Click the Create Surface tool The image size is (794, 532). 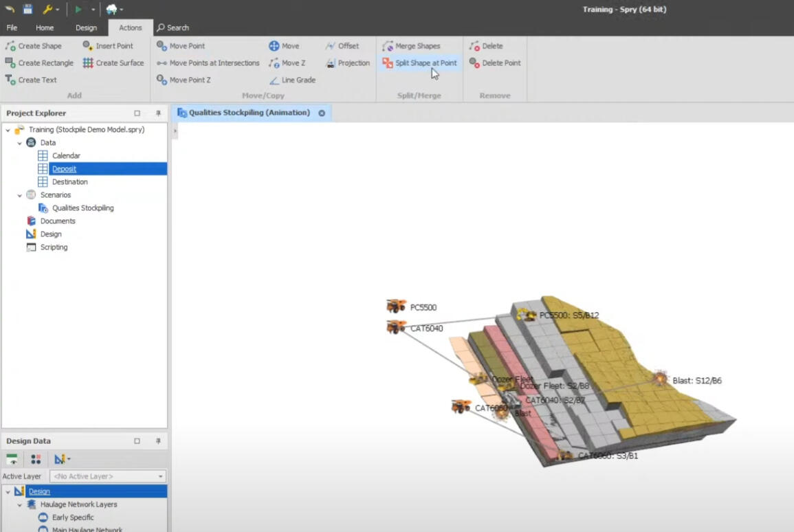tap(113, 63)
